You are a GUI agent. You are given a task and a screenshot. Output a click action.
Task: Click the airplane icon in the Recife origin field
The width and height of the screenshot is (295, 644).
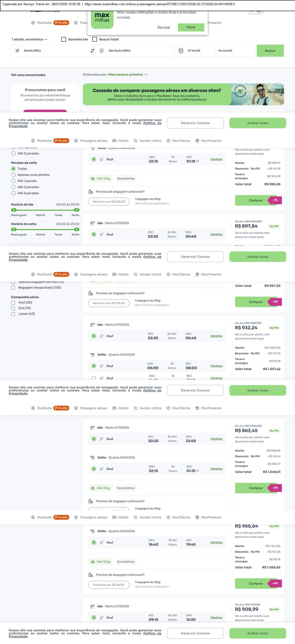(x=17, y=51)
